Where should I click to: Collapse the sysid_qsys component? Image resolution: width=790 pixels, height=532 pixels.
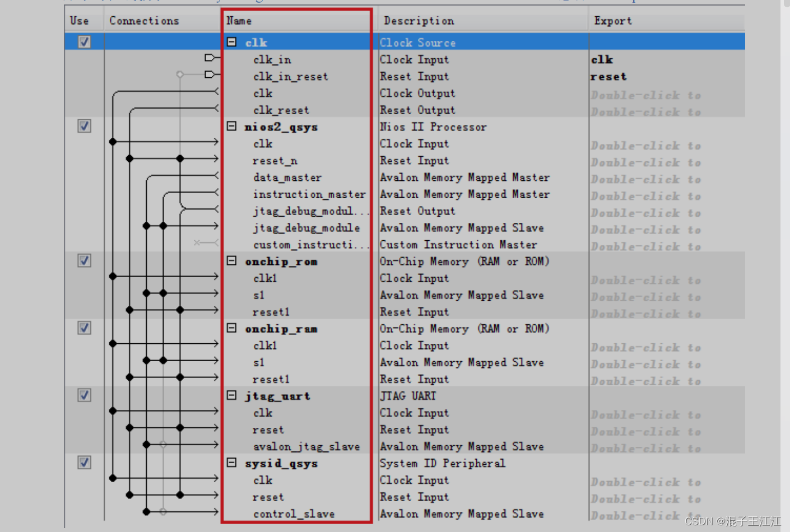pos(231,462)
